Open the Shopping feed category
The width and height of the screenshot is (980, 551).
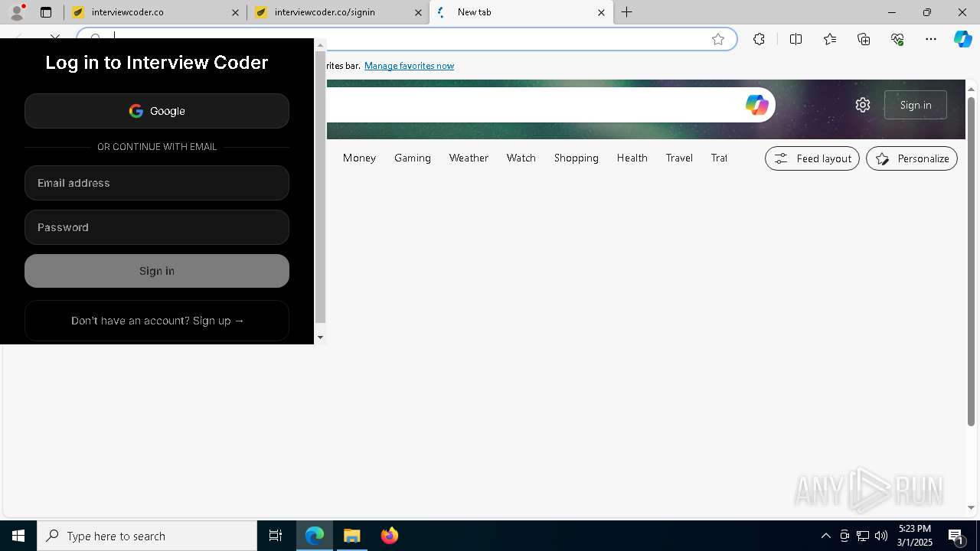[577, 158]
